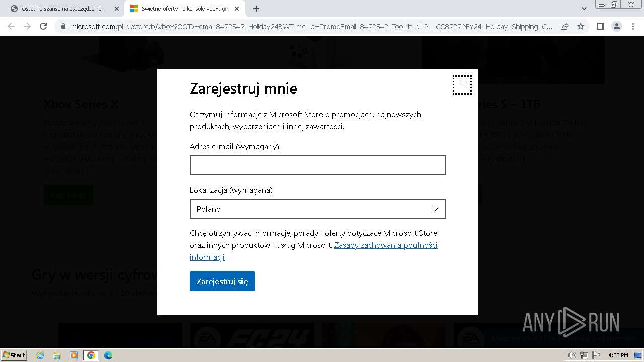The image size is (644, 362).
Task: Launch Internet Explorer from taskbar
Action: (x=40, y=355)
